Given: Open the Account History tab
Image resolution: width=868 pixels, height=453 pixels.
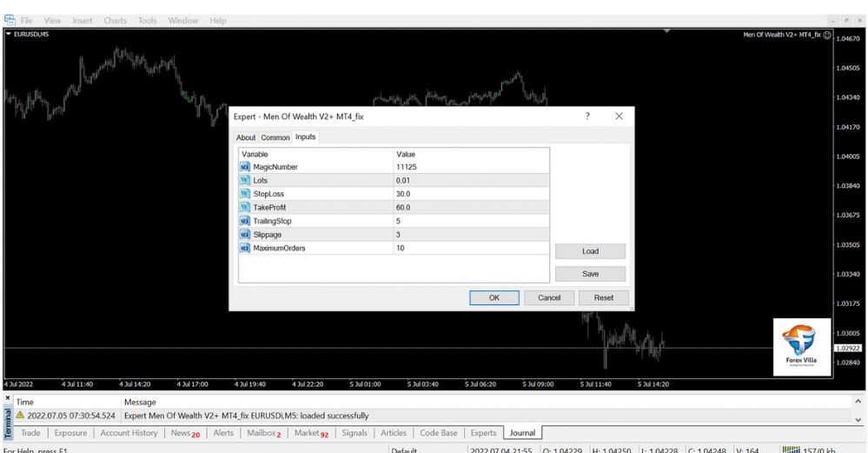Looking at the screenshot, I should pos(129,433).
